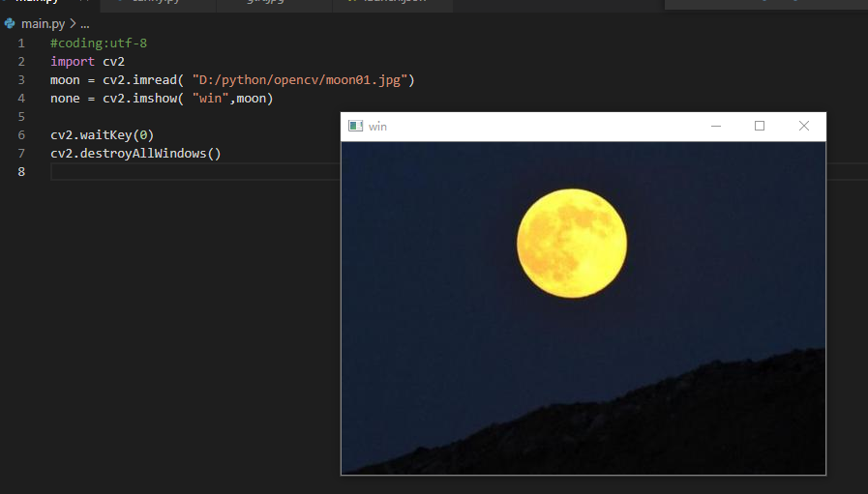Click the win window title text
The image size is (868, 494).
coord(377,127)
